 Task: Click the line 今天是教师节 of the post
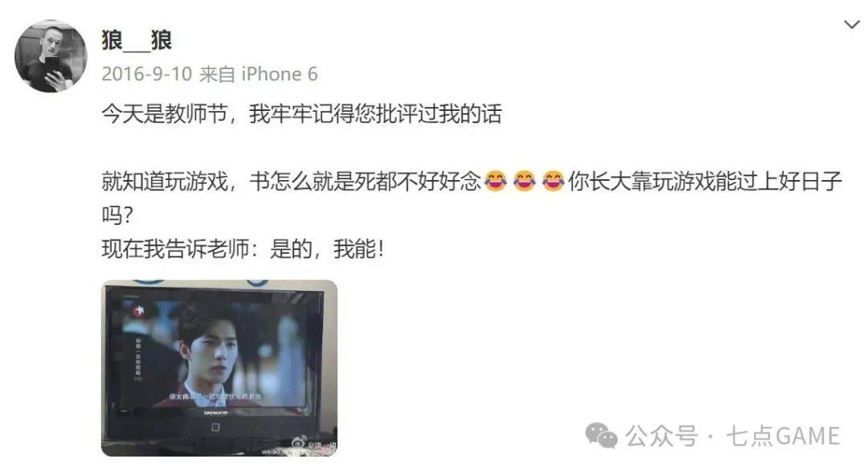click(301, 114)
